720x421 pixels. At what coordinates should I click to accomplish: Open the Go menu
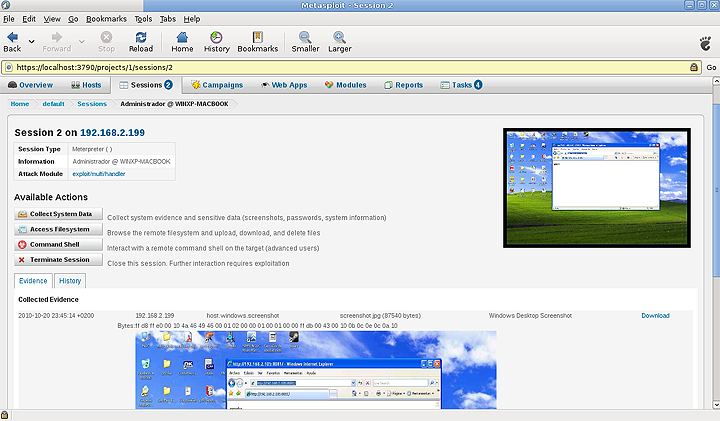click(x=73, y=19)
